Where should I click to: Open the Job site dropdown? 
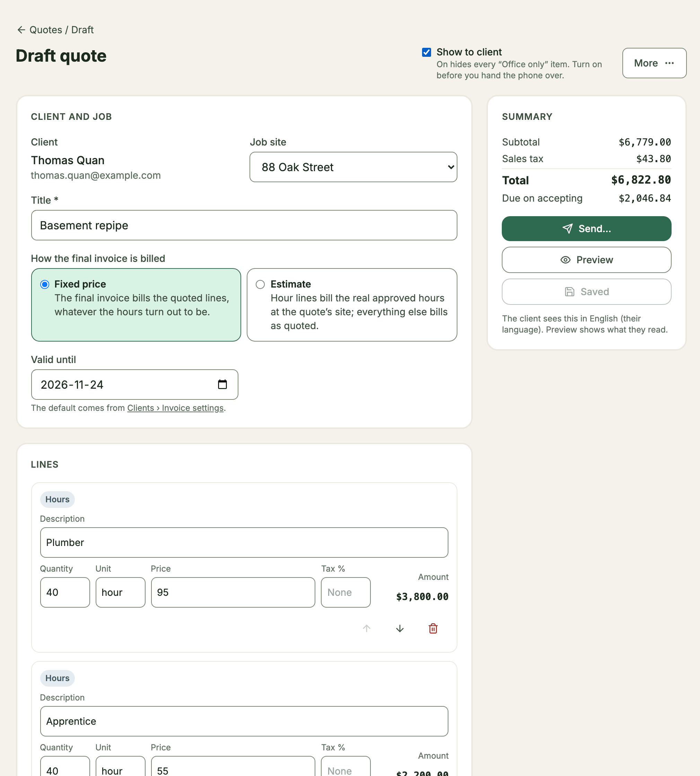(353, 167)
